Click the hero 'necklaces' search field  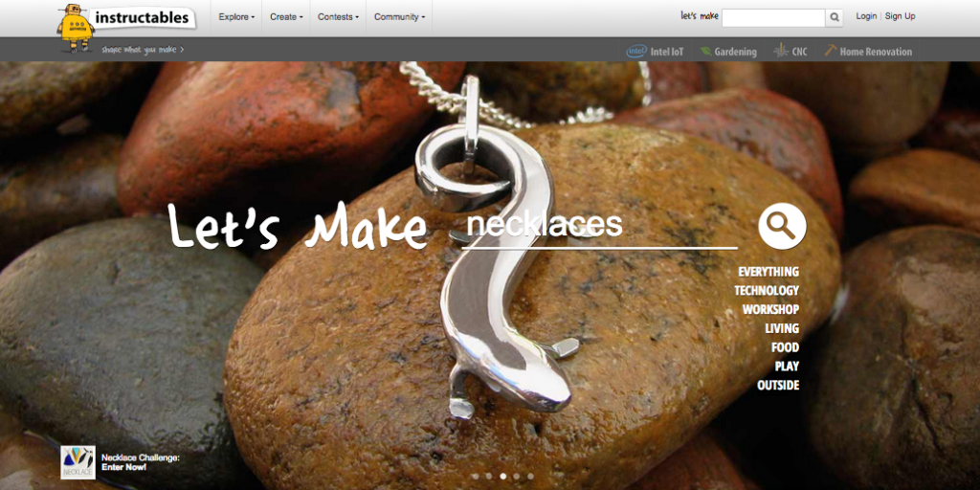599,227
